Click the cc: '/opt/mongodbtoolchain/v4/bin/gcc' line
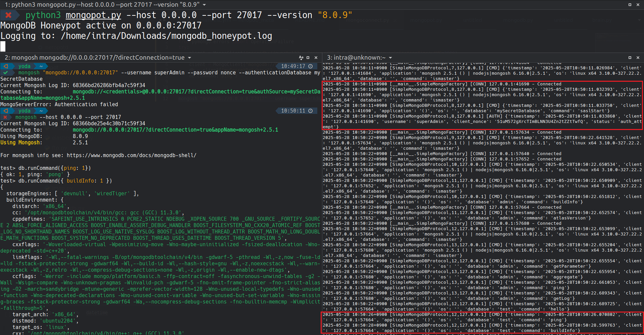Viewport: 644px width, 335px height. [98, 213]
